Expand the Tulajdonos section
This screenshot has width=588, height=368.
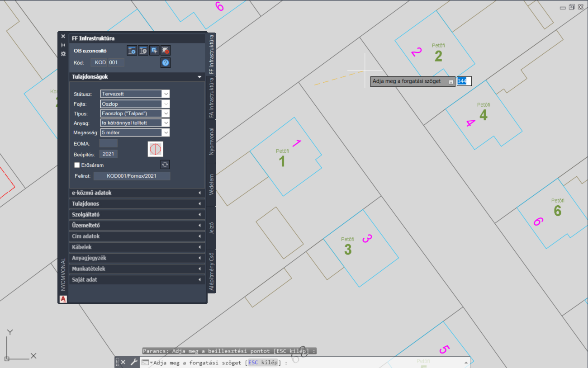tap(137, 204)
